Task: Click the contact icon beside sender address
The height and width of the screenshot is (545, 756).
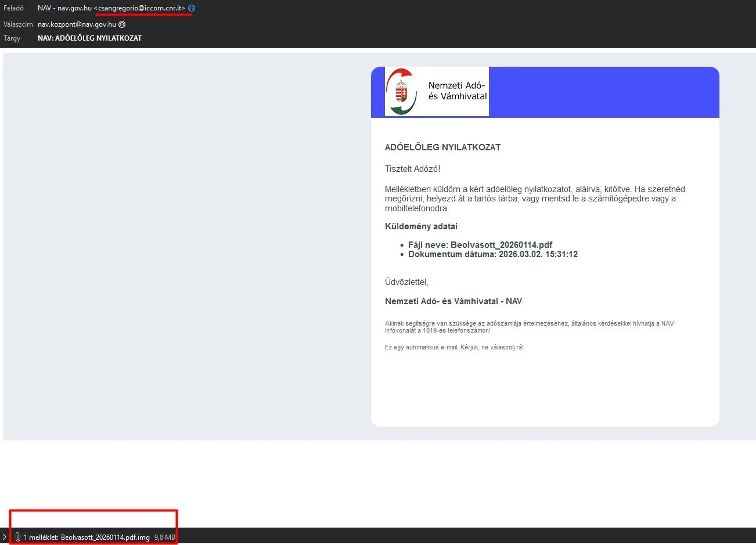Action: pos(192,8)
